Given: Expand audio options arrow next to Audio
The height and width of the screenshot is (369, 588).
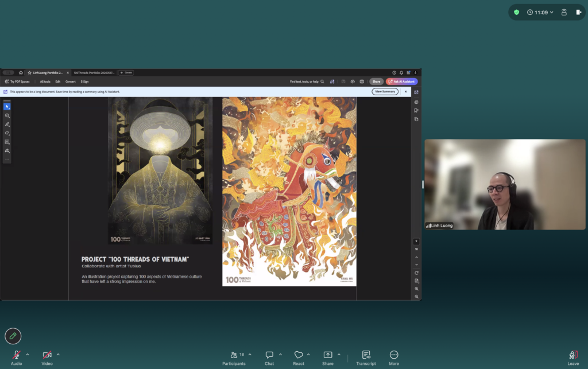Looking at the screenshot, I should [28, 355].
